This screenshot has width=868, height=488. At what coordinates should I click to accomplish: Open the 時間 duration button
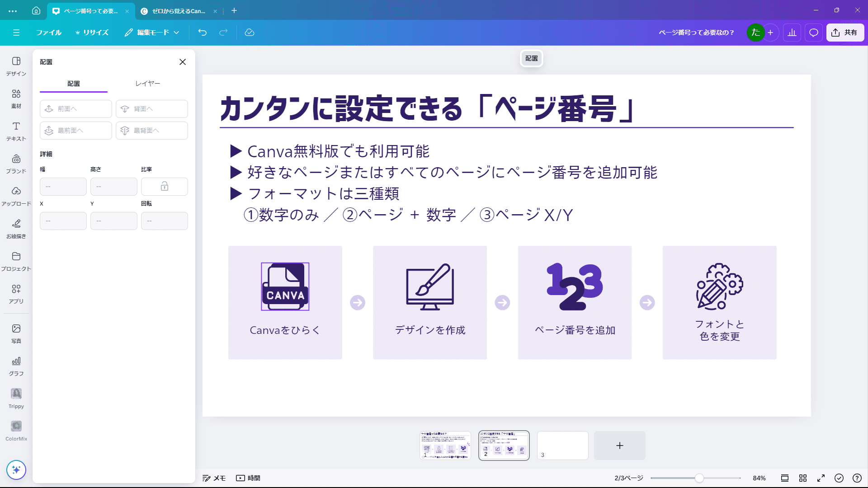point(248,478)
